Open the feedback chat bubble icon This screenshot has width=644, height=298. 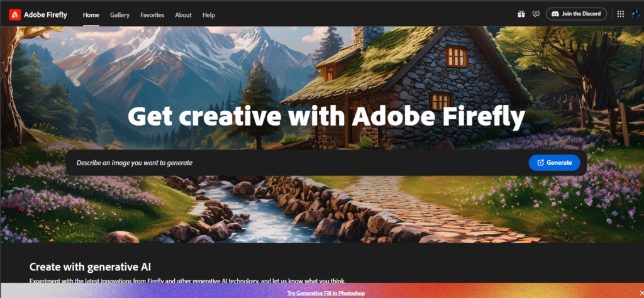tap(536, 14)
